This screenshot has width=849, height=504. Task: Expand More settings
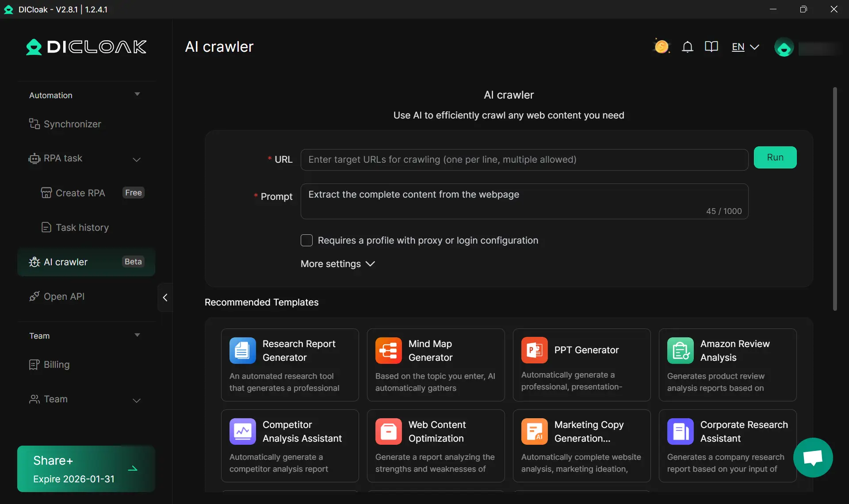click(337, 264)
